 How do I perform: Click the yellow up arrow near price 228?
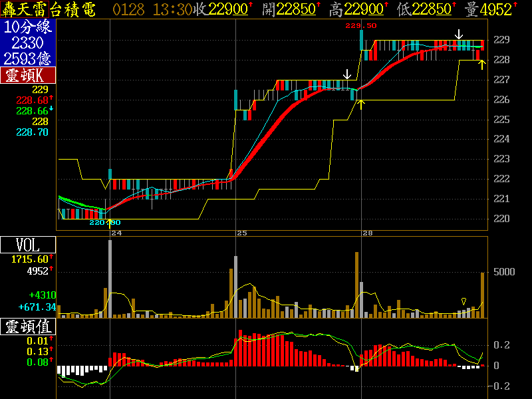(482, 63)
